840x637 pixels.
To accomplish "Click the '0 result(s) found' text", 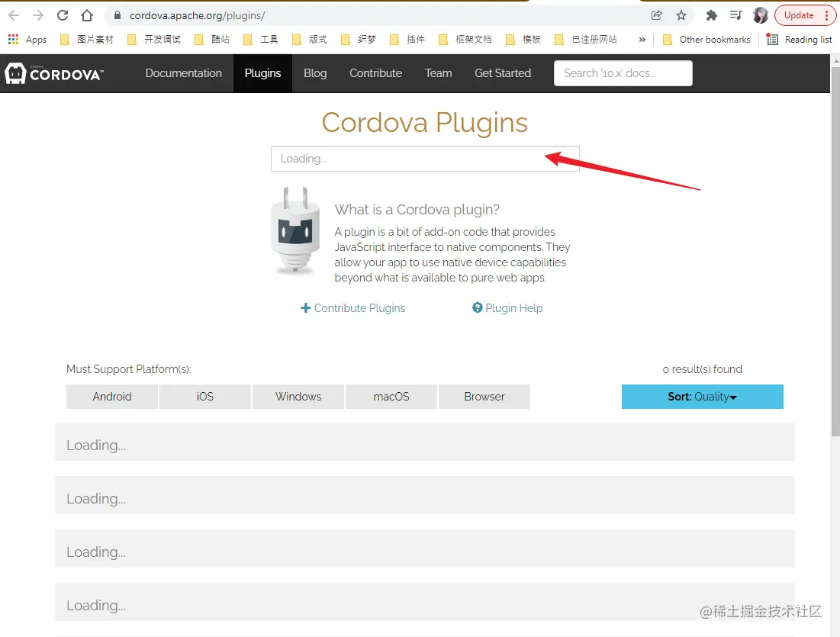I will 703,369.
